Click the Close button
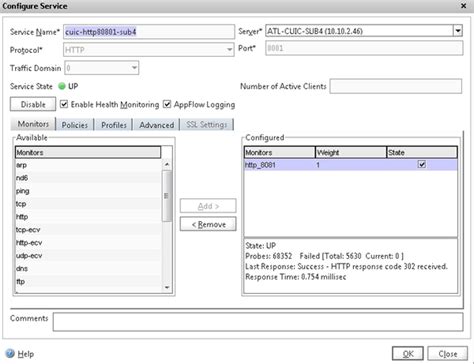The height and width of the screenshot is (364, 474). 448,354
